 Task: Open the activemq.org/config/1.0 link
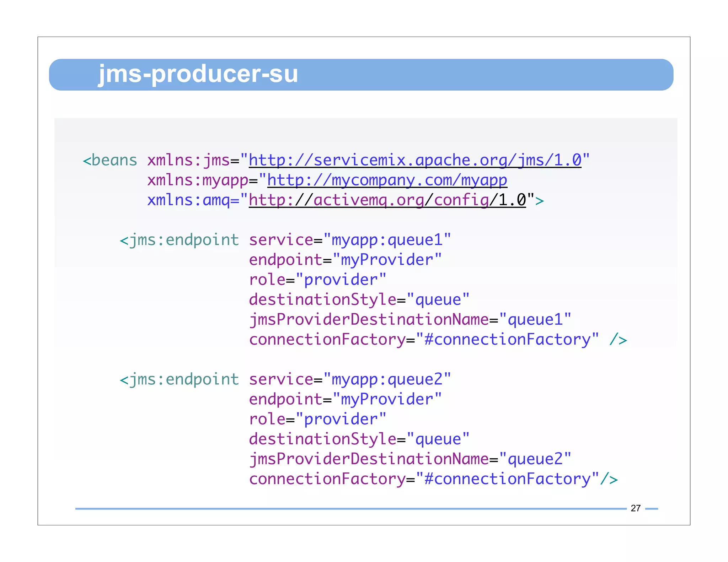[387, 200]
